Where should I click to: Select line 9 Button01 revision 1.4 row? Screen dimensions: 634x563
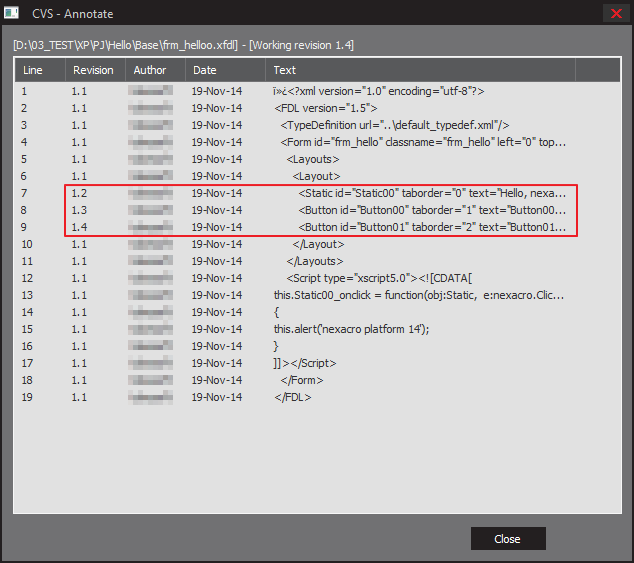(x=432, y=227)
